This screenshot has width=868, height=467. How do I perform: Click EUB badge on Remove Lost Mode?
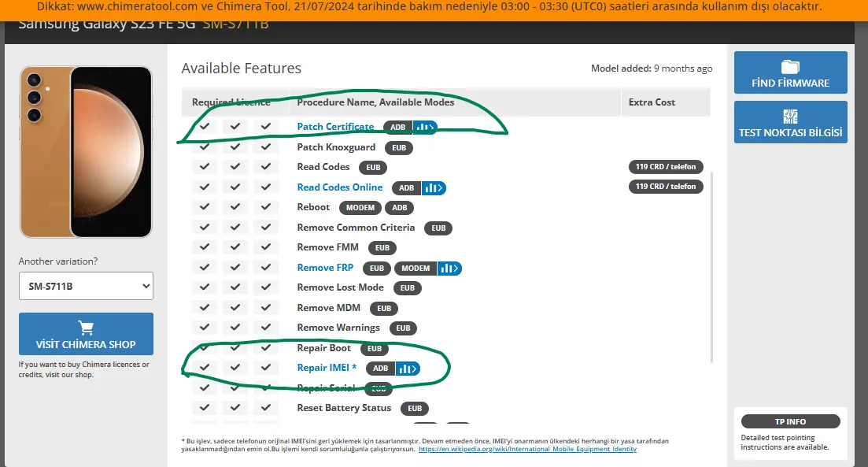click(408, 288)
